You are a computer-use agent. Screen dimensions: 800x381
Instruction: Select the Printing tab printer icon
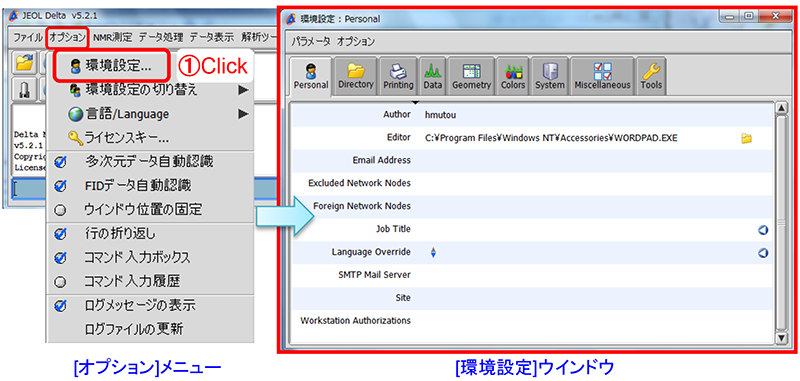pyautogui.click(x=398, y=75)
